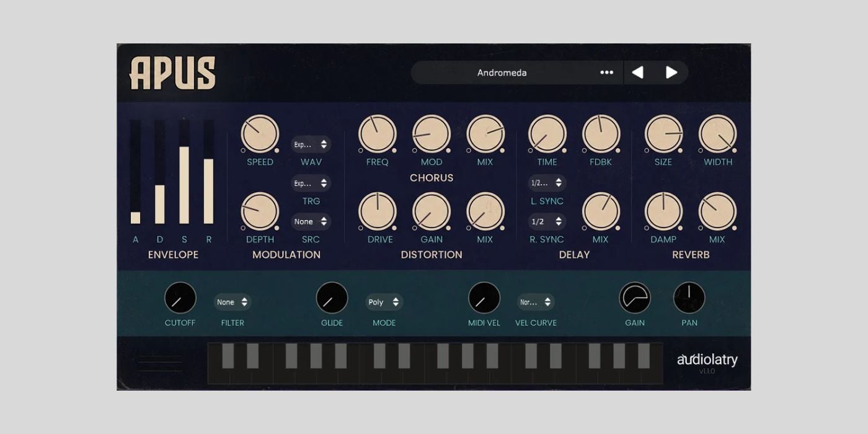
Task: Click the Modulation DEPTH knob
Action: click(260, 211)
